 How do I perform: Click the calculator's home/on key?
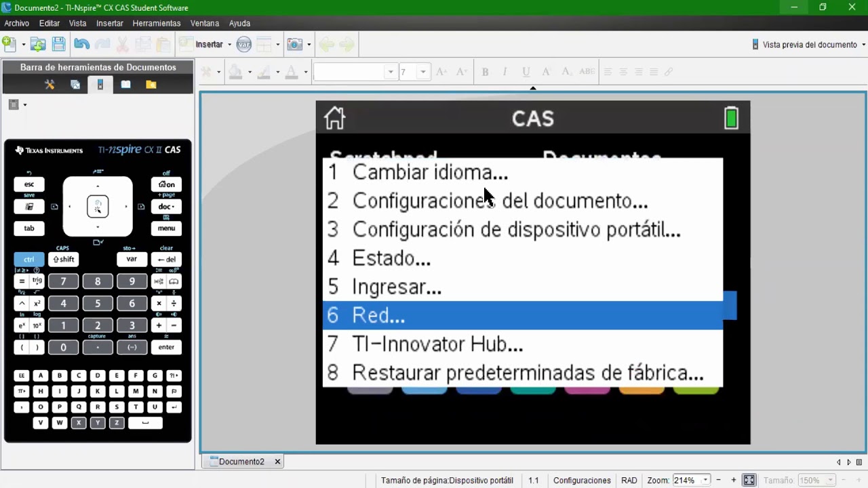coord(166,184)
